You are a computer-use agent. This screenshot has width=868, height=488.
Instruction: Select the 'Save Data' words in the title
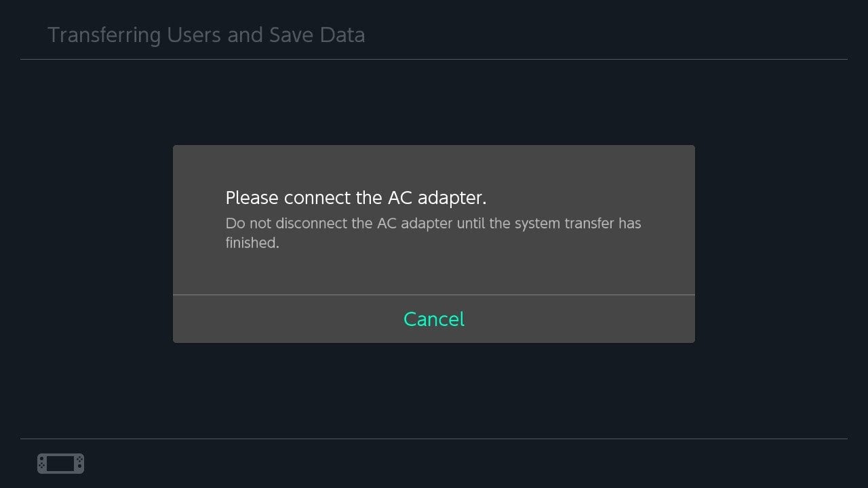coord(317,35)
